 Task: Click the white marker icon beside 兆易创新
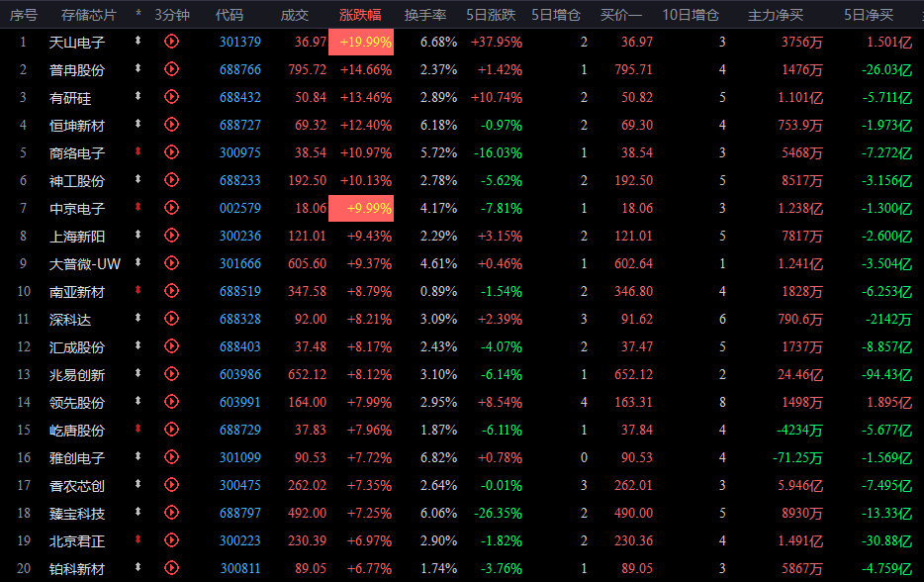(138, 373)
